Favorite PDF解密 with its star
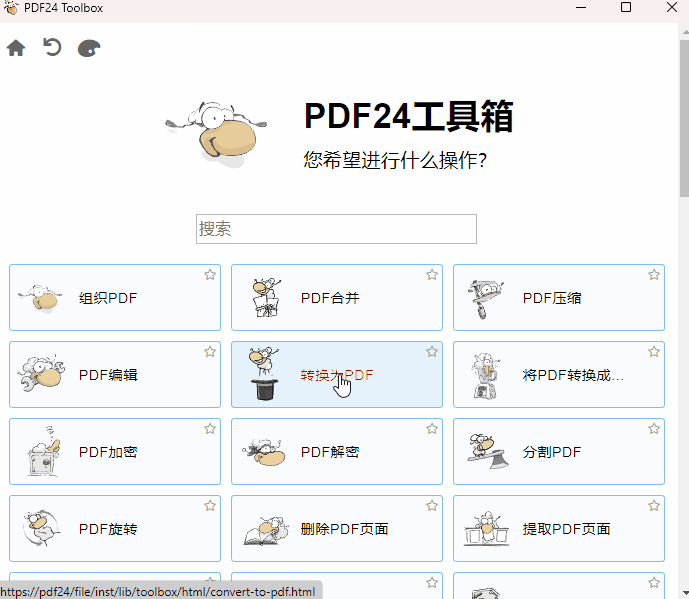The width and height of the screenshot is (689, 599). (x=432, y=428)
